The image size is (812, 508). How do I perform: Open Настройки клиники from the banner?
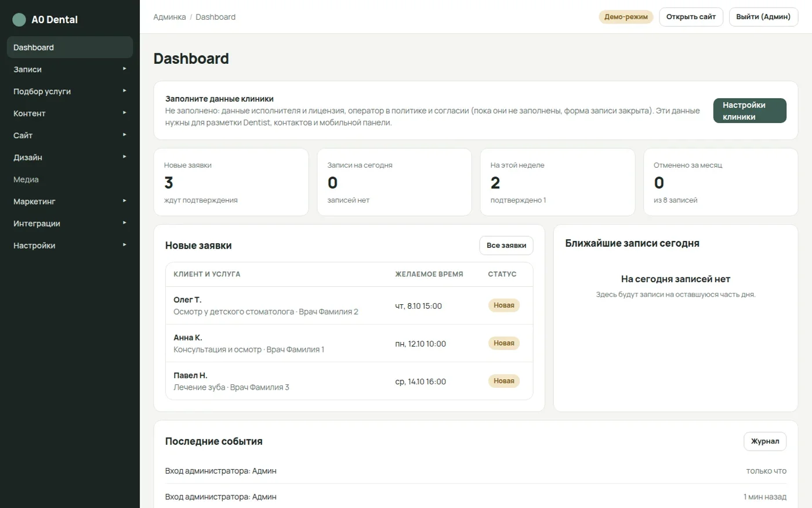tap(749, 111)
